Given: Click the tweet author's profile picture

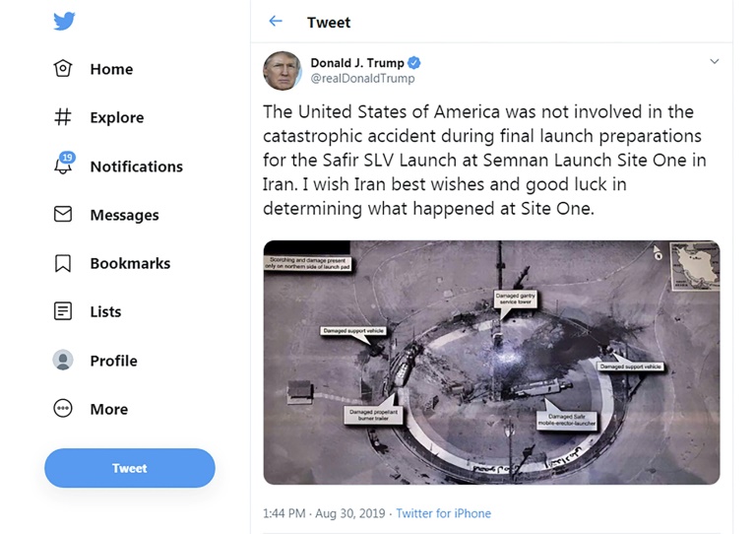Looking at the screenshot, I should tap(283, 71).
